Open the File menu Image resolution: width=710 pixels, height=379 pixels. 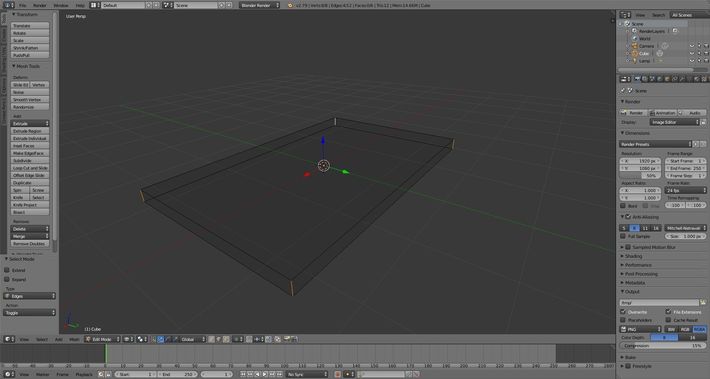[x=22, y=5]
